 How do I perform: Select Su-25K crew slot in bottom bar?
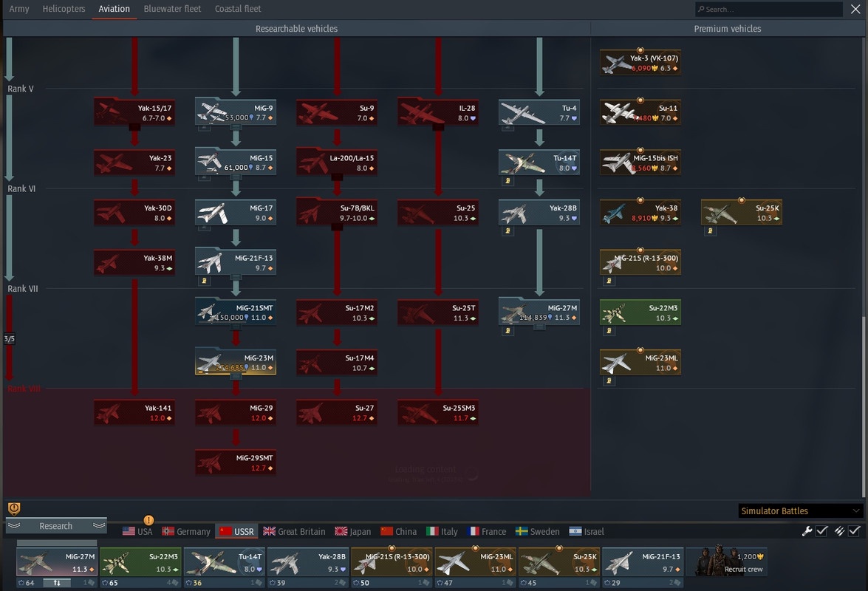click(558, 562)
